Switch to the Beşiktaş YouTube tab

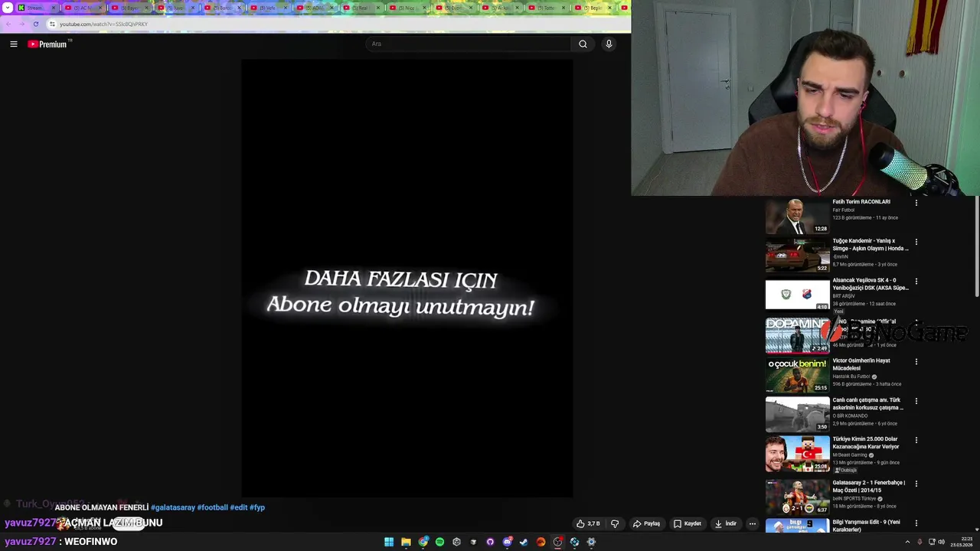592,8
